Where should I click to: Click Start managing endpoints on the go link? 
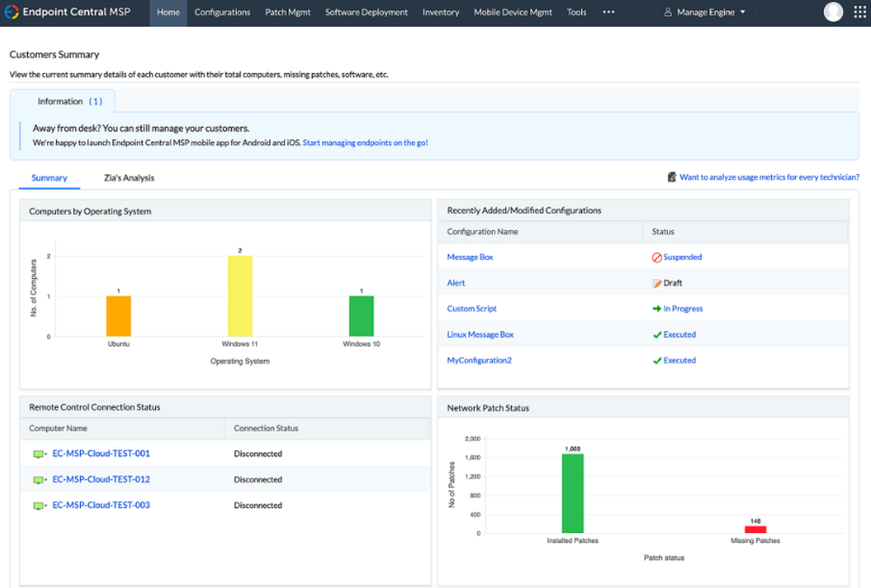[x=365, y=142]
